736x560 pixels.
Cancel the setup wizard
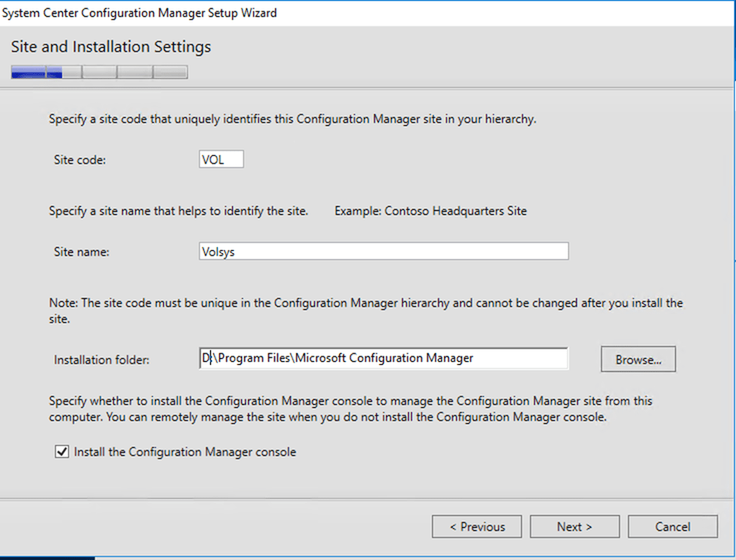[672, 527]
